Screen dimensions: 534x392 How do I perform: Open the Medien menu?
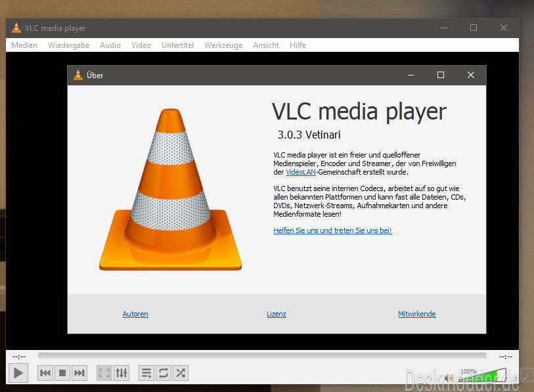pos(24,45)
